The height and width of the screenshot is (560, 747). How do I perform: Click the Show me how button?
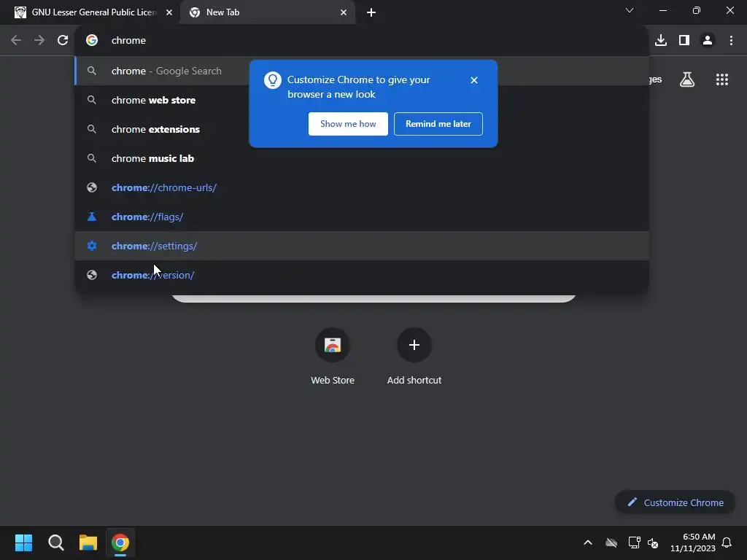[348, 124]
